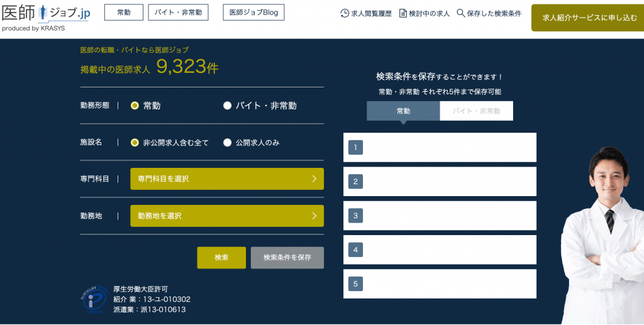Click the number 1 saved slot badge

coord(355,148)
